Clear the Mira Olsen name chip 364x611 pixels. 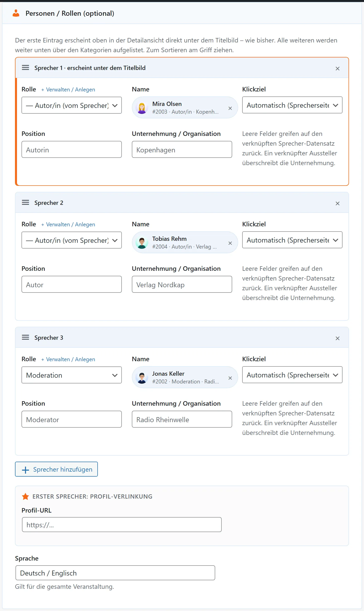[x=230, y=108]
